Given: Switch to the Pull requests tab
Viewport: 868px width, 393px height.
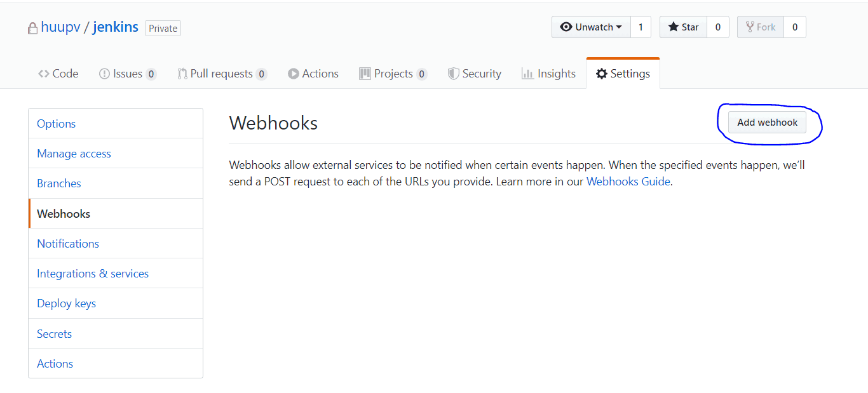Looking at the screenshot, I should click(222, 73).
